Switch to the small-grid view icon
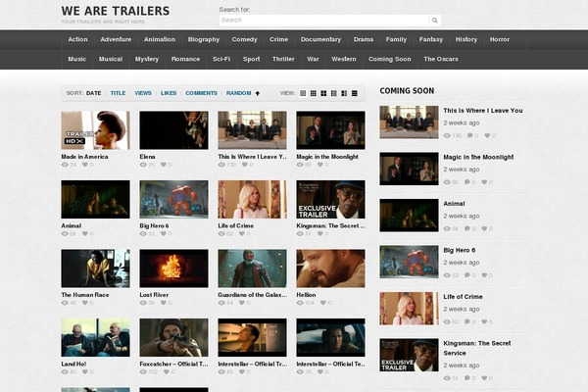The width and height of the screenshot is (588, 392). (314, 93)
